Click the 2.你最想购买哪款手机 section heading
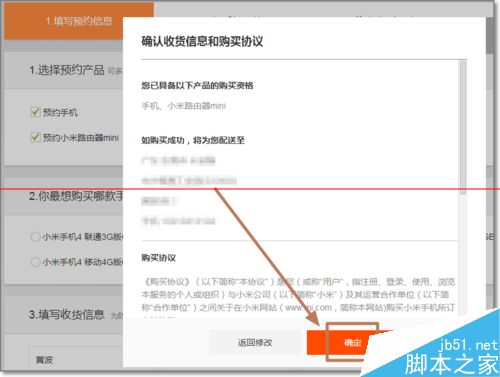The width and height of the screenshot is (500, 377). tap(76, 196)
